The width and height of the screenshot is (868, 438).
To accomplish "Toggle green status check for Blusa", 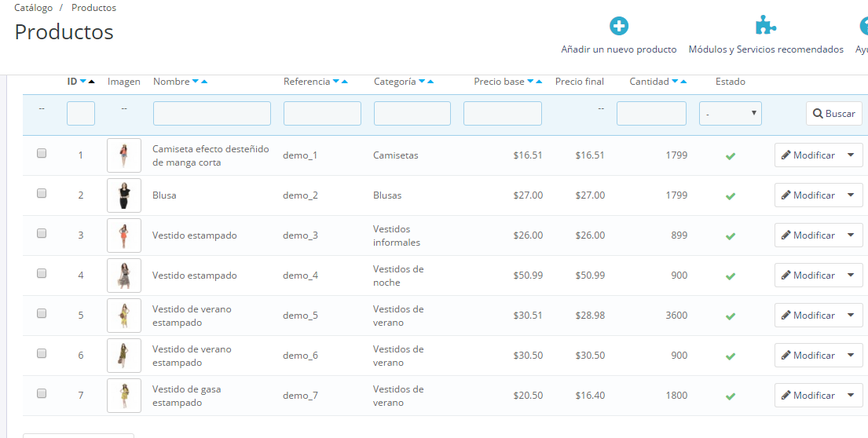I will [x=730, y=196].
